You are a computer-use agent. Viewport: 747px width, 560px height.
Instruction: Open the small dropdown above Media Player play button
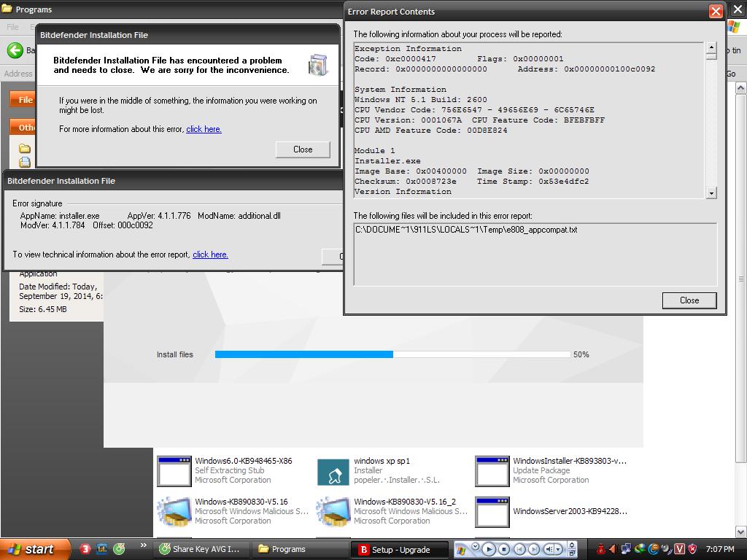tap(476, 546)
